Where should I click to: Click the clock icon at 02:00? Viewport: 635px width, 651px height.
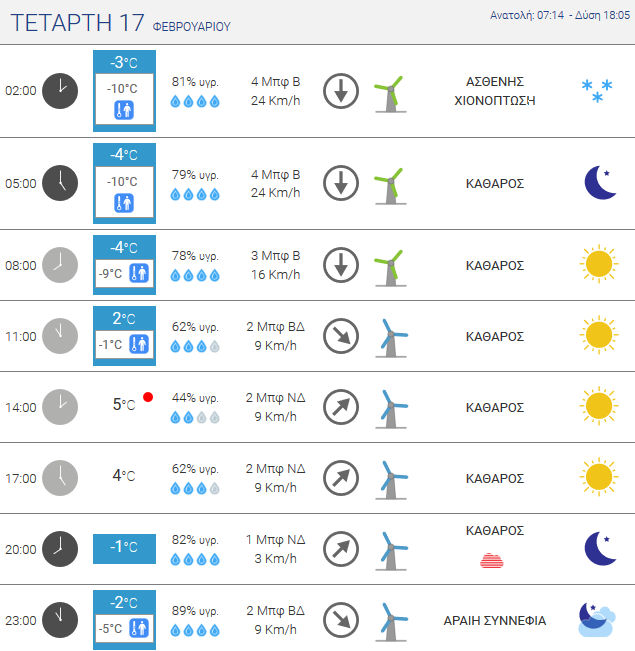coord(60,91)
